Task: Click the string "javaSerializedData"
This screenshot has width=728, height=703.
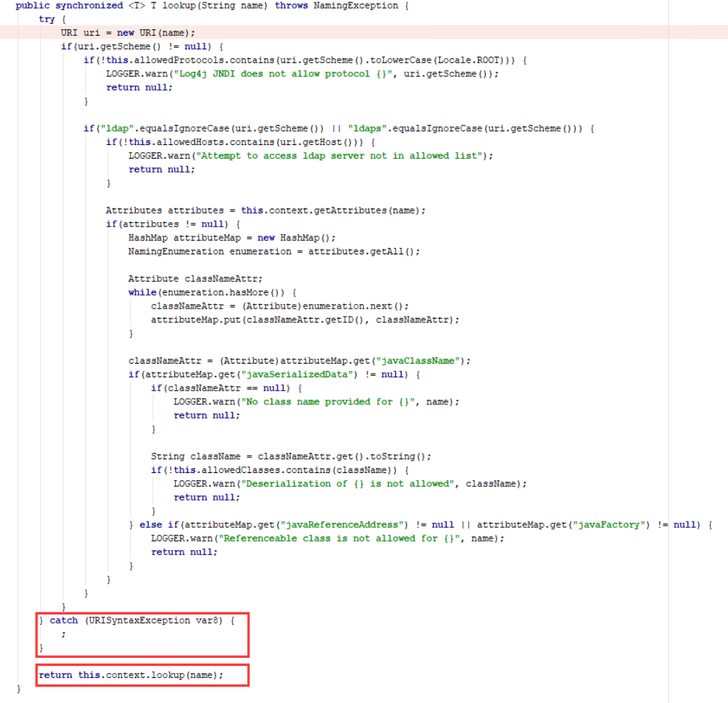Action: (x=299, y=374)
